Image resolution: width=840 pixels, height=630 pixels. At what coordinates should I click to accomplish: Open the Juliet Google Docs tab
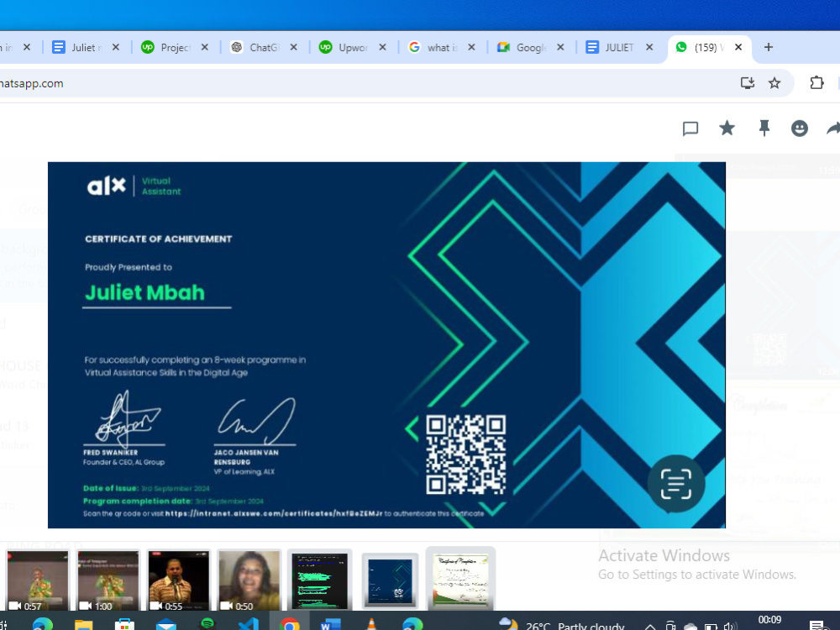pyautogui.click(x=86, y=47)
